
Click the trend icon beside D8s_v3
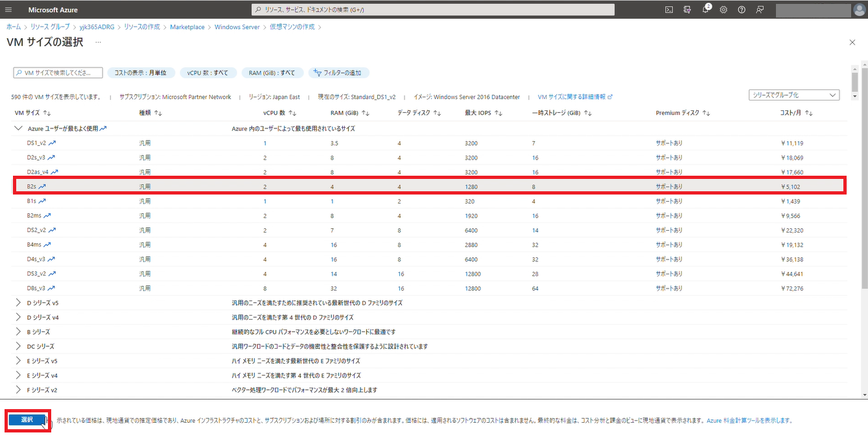tap(51, 288)
